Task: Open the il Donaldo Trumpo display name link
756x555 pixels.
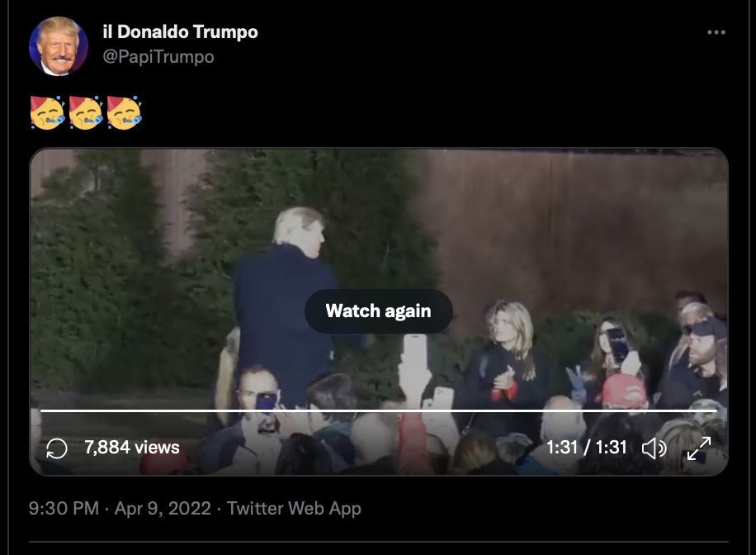Action: click(x=180, y=32)
